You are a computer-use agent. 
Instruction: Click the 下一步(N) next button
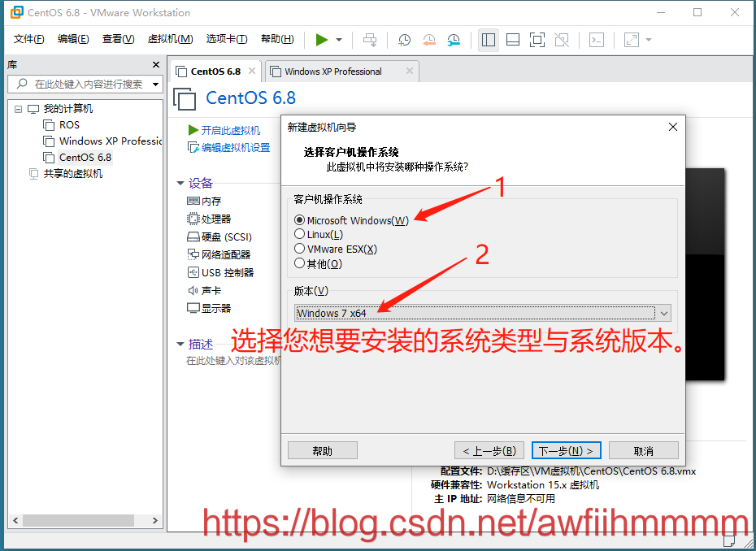pos(566,451)
